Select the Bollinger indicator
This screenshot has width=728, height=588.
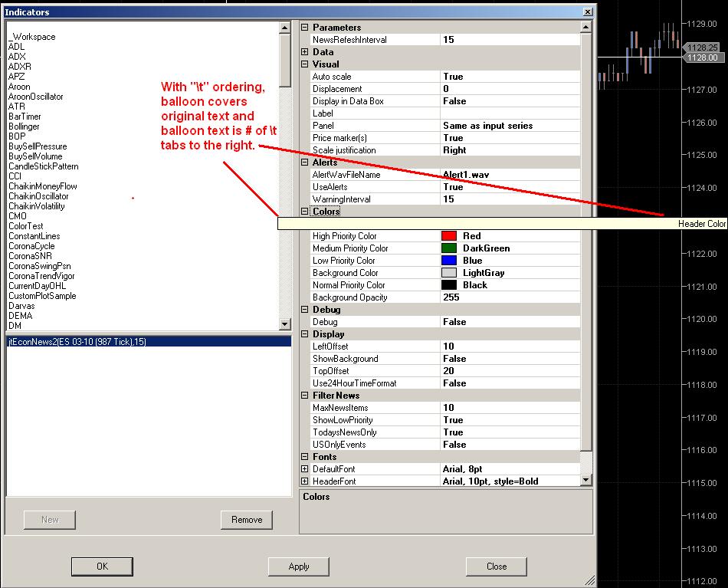tap(25, 126)
